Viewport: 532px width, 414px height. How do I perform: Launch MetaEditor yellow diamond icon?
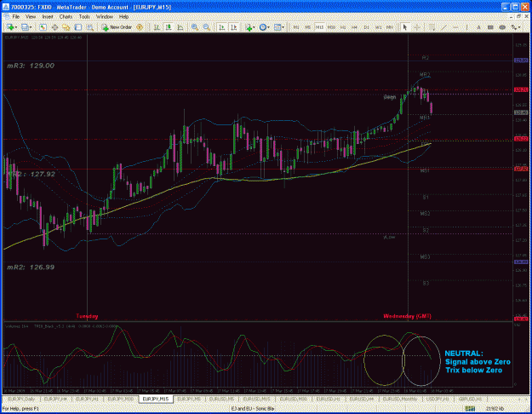140,27
